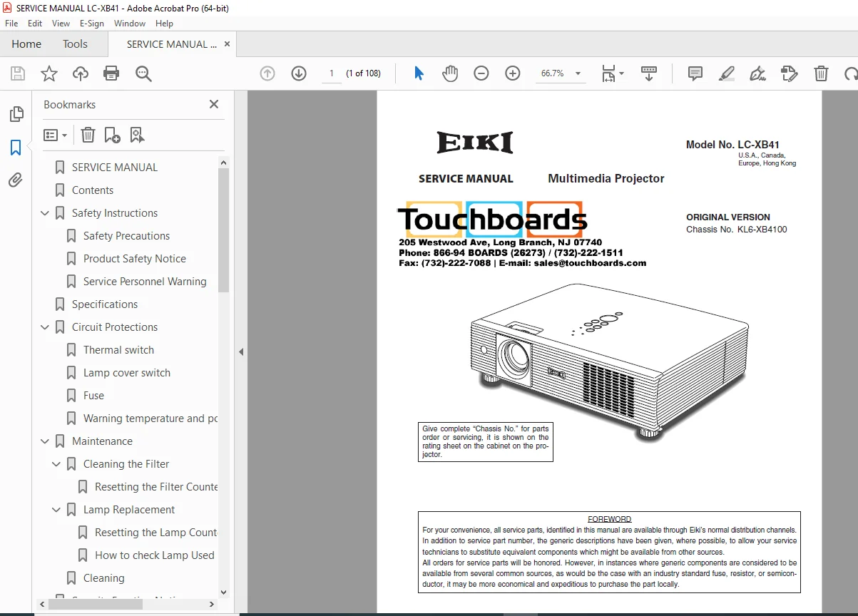Click the find current bookmark icon
Image resolution: width=858 pixels, height=616 pixels.
coord(137,135)
